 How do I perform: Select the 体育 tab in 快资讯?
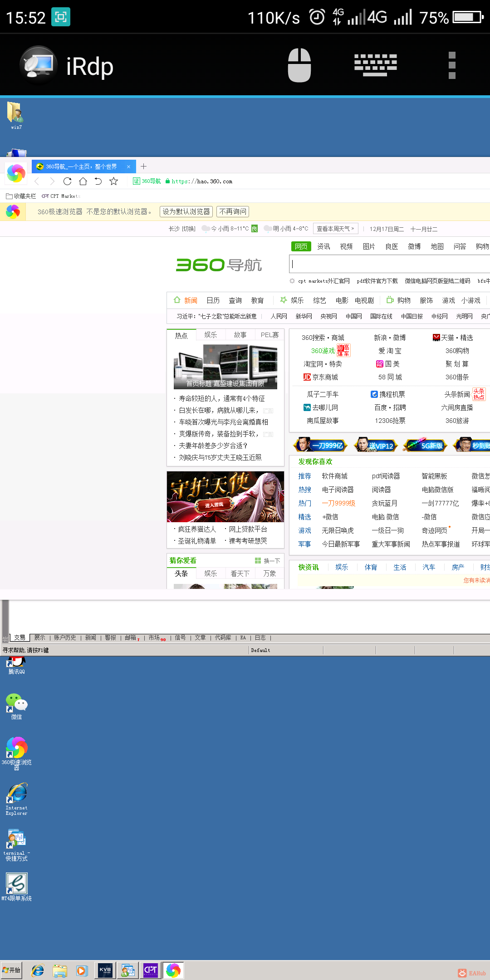click(x=371, y=567)
